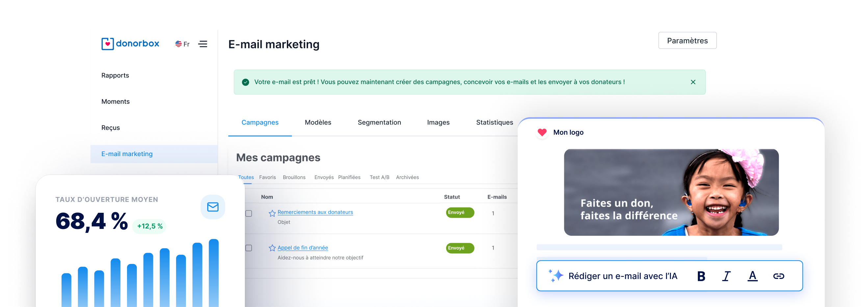Screen dimensions: 868x307
Task: Go to Moments in the sidebar
Action: 115,101
